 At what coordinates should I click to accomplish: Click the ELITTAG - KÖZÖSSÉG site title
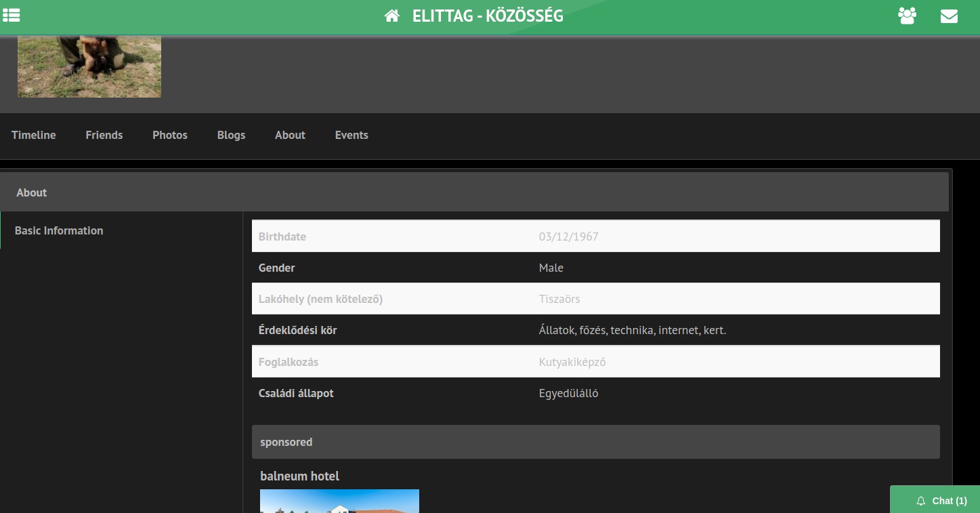[488, 16]
